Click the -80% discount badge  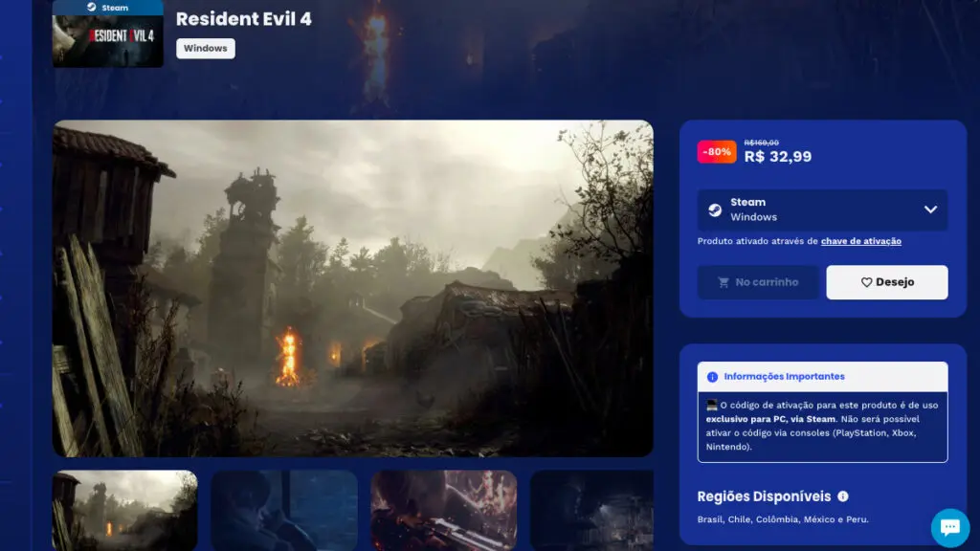tap(717, 152)
